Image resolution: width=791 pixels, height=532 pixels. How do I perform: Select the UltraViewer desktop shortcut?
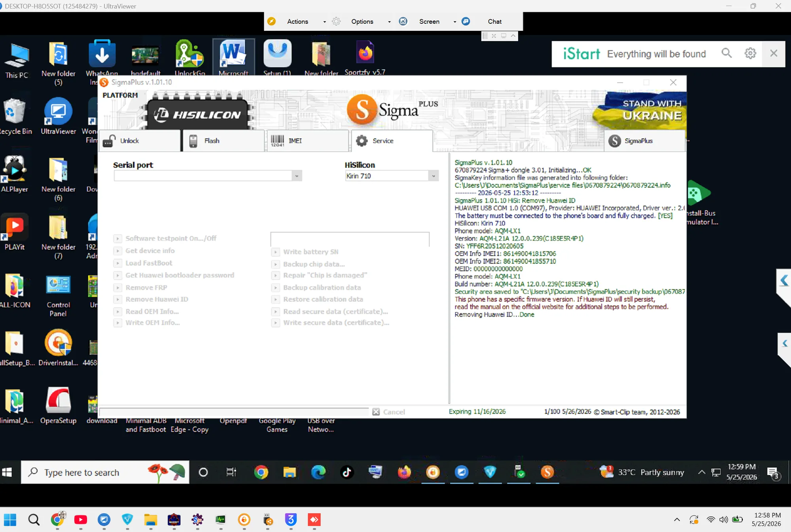tap(59, 117)
